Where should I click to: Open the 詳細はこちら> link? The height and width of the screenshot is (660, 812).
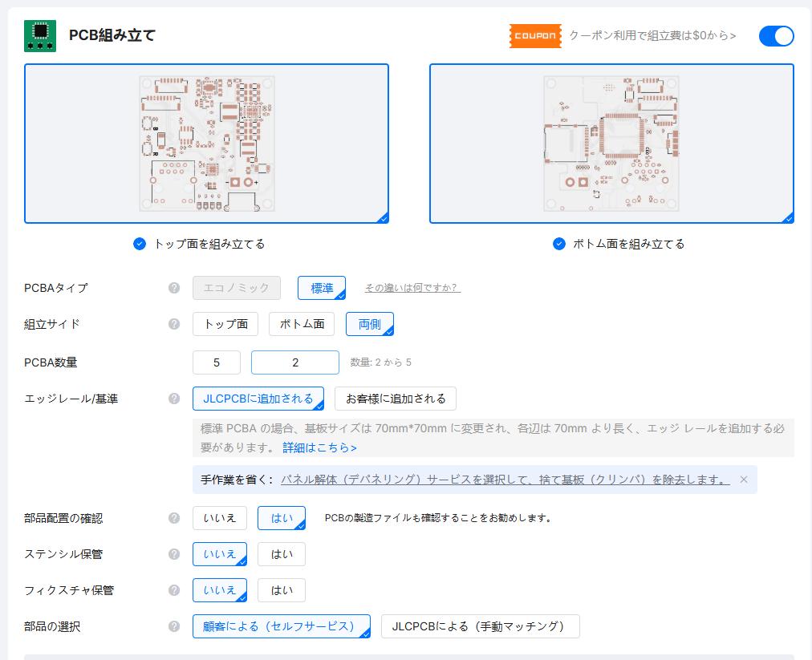click(x=319, y=447)
